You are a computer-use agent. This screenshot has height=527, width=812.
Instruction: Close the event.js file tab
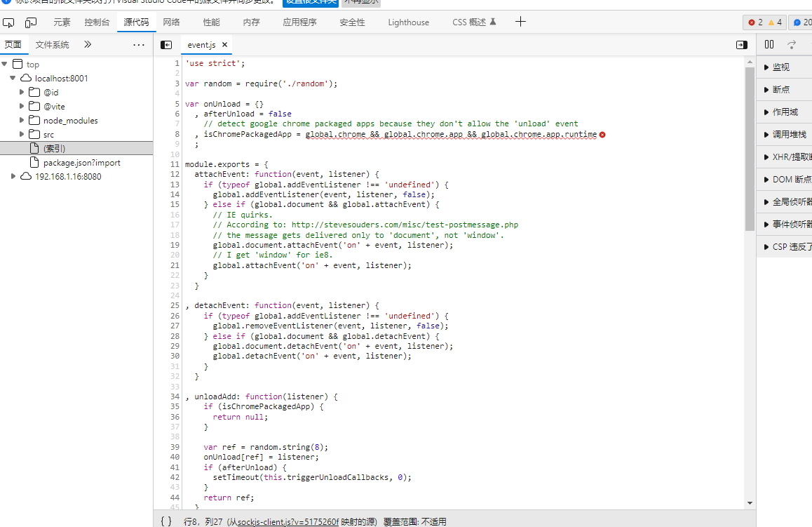click(x=224, y=45)
